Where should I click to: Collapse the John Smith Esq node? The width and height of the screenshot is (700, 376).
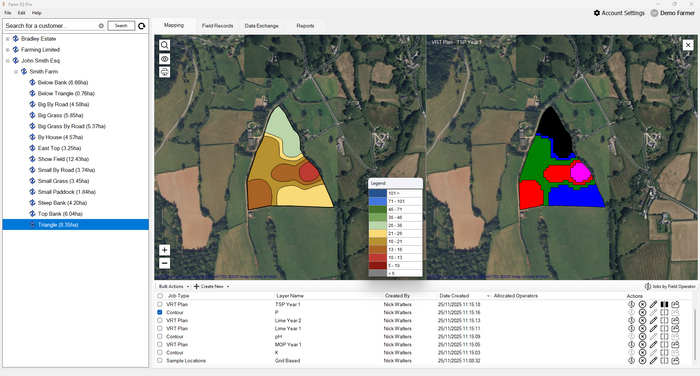pos(8,61)
